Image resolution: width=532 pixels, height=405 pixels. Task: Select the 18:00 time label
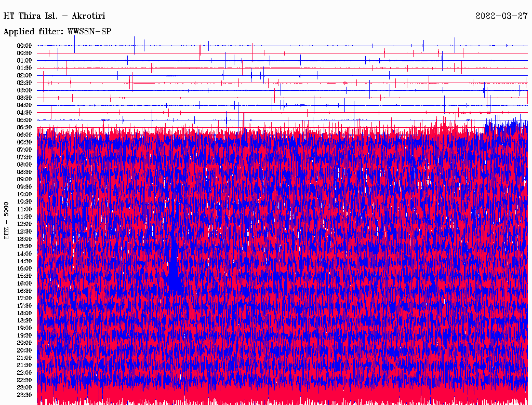click(24, 314)
